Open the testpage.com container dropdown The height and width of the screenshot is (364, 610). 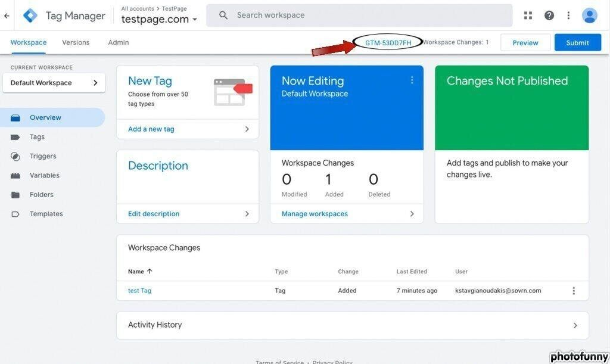coord(194,20)
